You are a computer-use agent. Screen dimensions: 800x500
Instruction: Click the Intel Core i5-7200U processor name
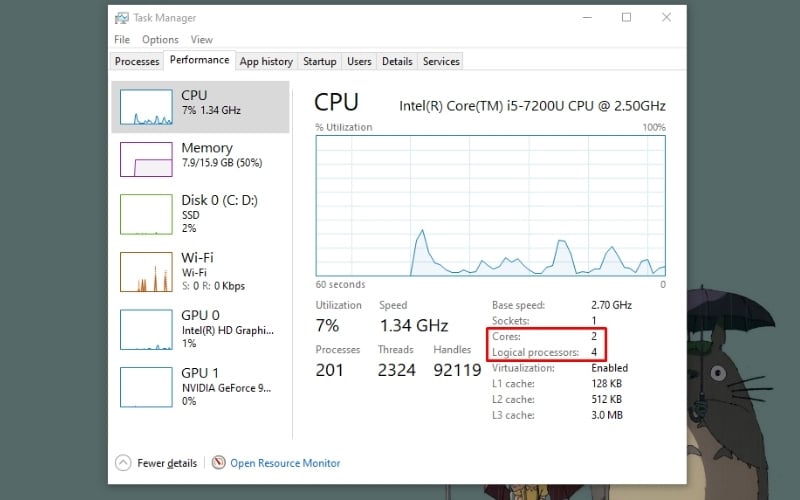tap(532, 106)
